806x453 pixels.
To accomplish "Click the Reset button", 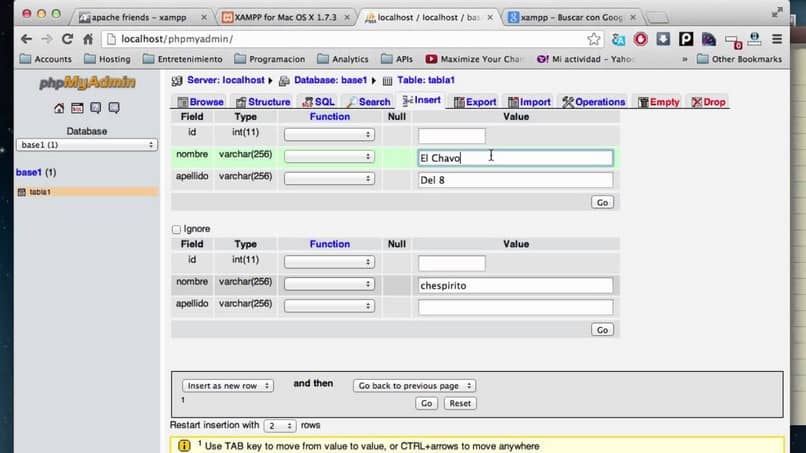I will click(460, 404).
